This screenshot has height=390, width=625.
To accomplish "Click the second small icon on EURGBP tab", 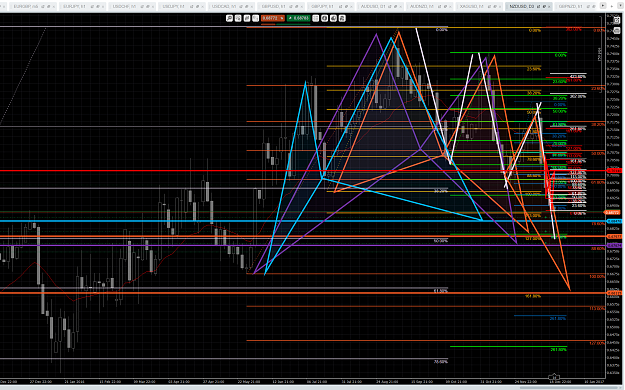I will pyautogui.click(x=48, y=6).
